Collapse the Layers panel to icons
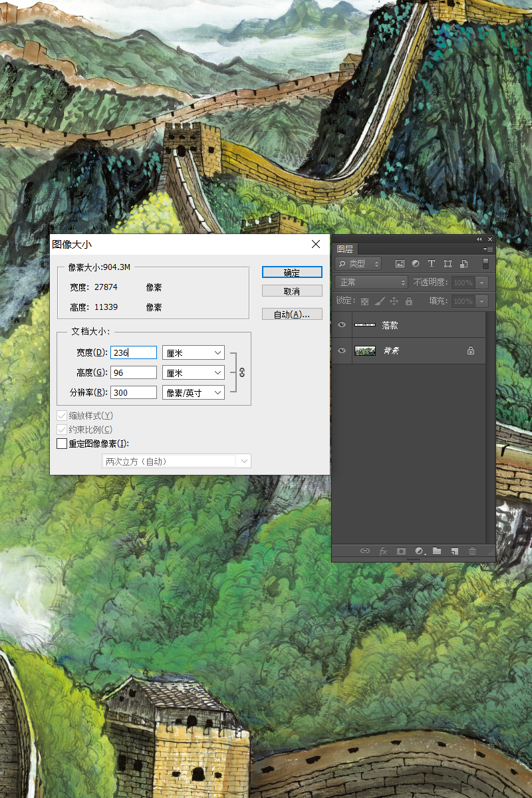The width and height of the screenshot is (532, 798). [x=479, y=239]
